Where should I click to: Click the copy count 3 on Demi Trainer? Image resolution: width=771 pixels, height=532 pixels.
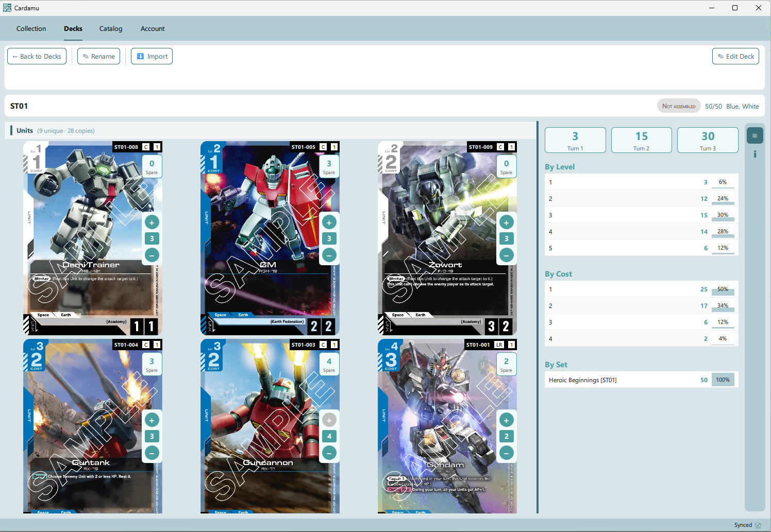(x=152, y=238)
